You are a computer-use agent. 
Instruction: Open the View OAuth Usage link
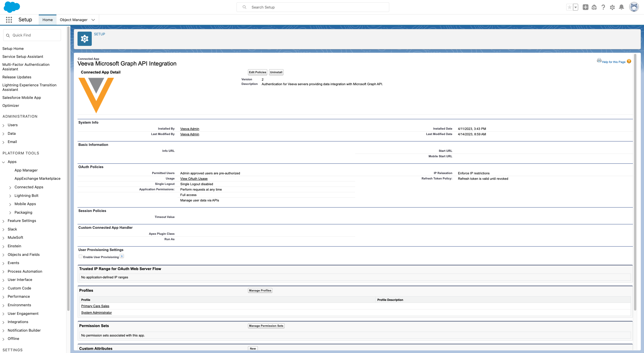tap(194, 179)
